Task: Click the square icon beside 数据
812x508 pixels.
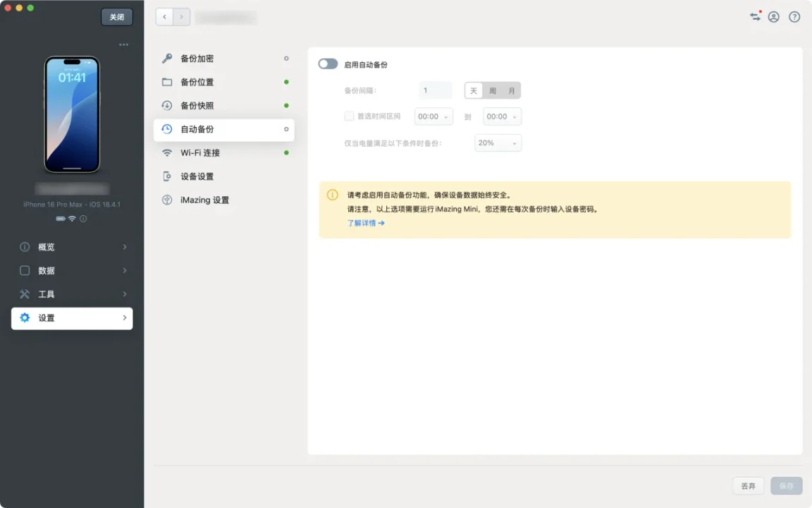Action: coord(25,271)
